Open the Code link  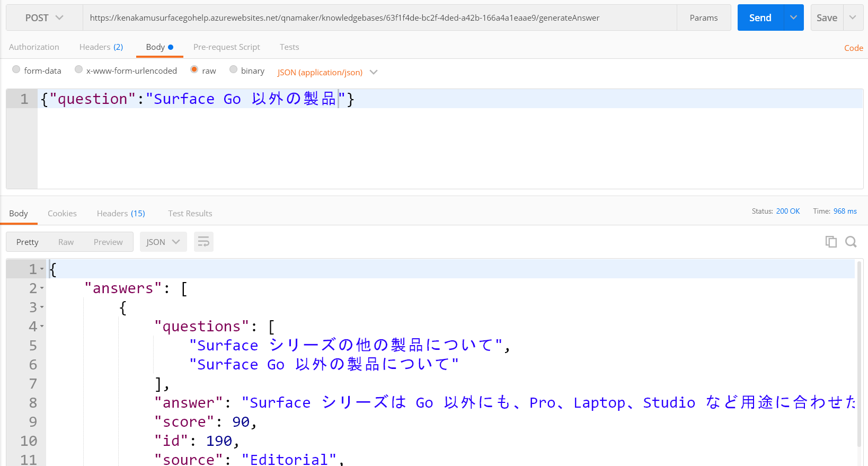854,48
